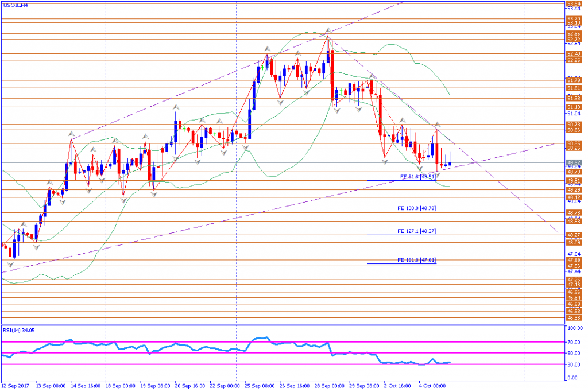
Task: Select the FE 127.1 [48.27] expansion level
Action: pos(417,231)
